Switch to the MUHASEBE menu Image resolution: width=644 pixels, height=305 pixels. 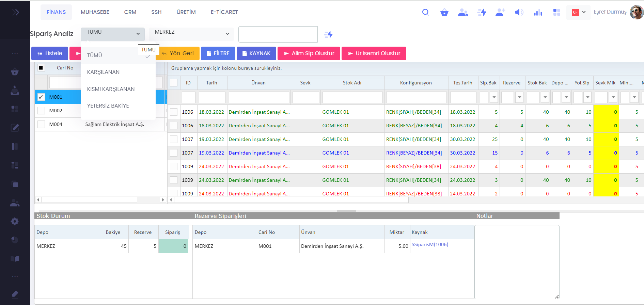95,12
